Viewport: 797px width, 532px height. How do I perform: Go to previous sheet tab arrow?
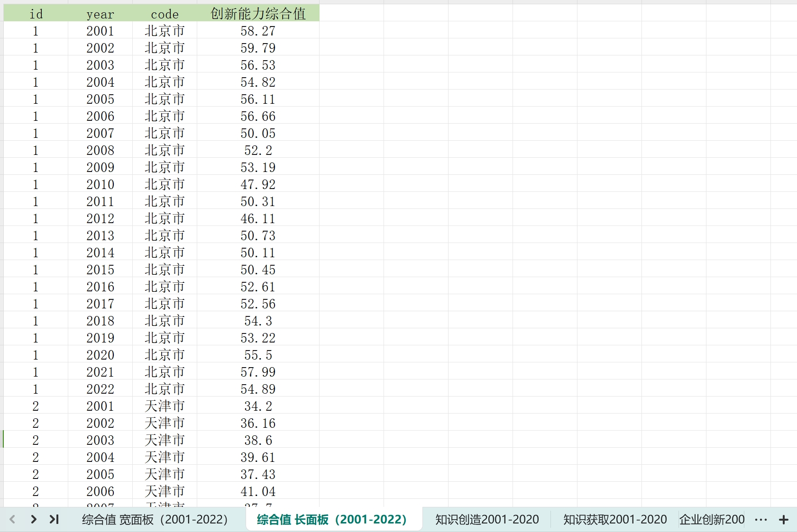click(x=12, y=519)
